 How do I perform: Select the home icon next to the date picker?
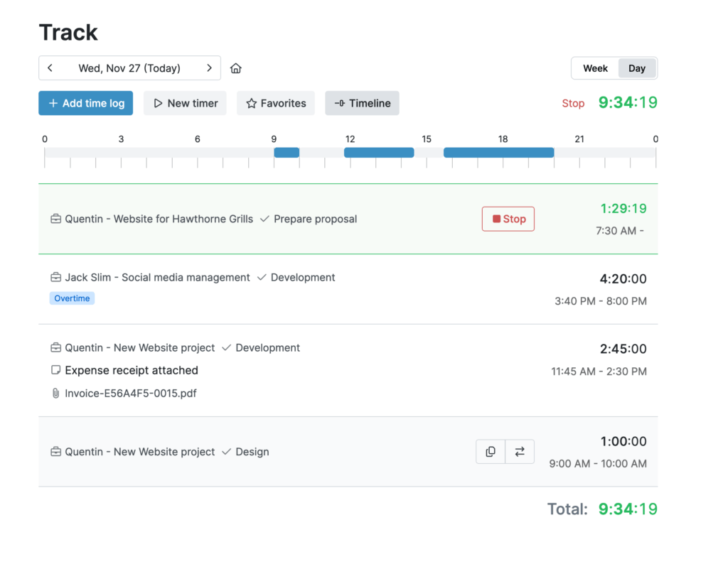click(235, 67)
